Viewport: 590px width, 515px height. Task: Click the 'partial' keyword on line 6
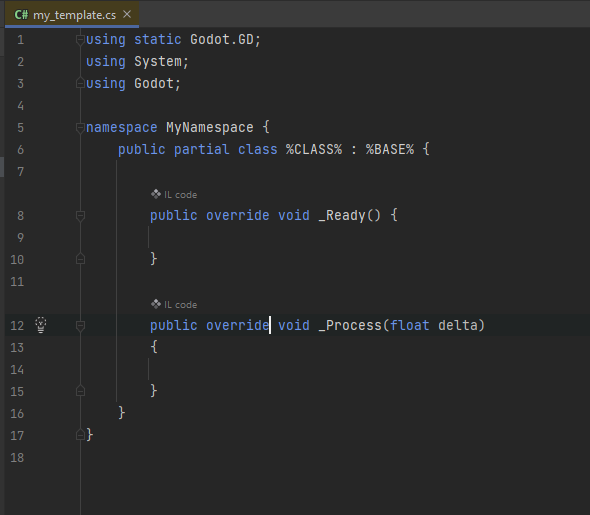tap(201, 149)
